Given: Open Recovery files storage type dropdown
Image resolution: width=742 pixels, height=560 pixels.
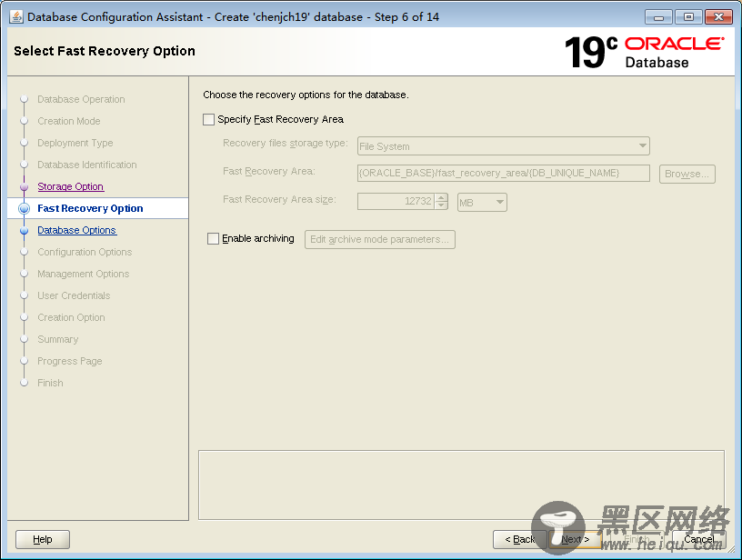Looking at the screenshot, I should [x=504, y=145].
